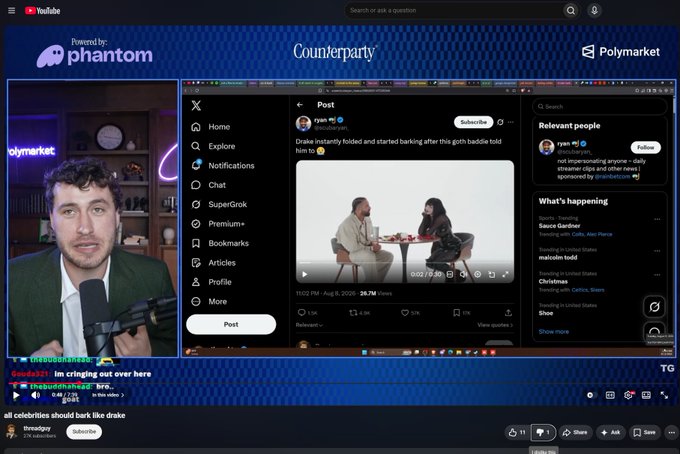Dislike the video with thumbs down
This screenshot has width=680, height=454.
[543, 432]
